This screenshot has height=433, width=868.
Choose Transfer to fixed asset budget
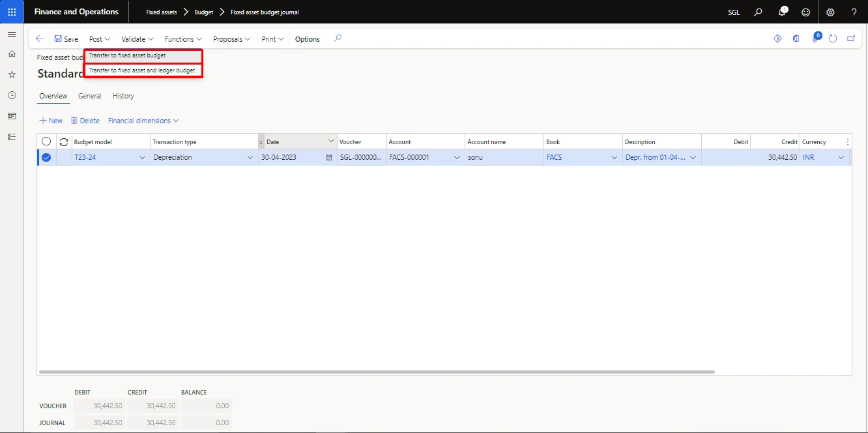point(143,55)
